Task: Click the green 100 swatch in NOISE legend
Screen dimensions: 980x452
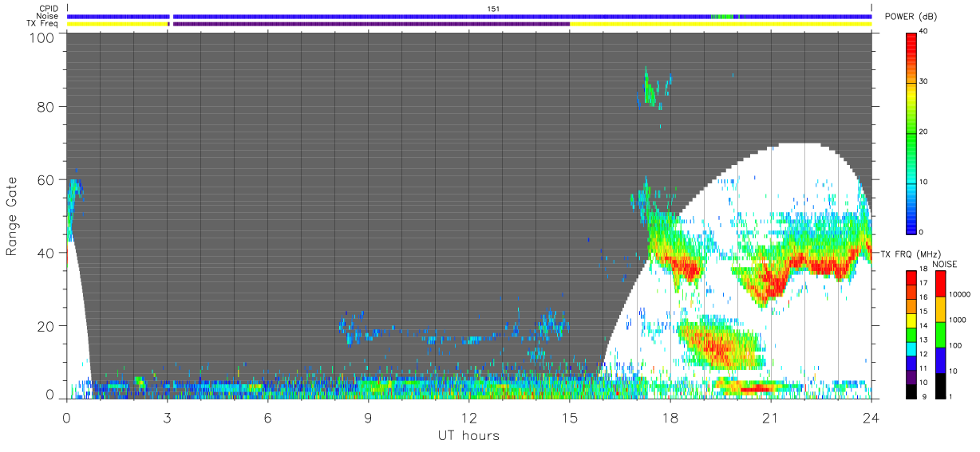Action: point(941,335)
